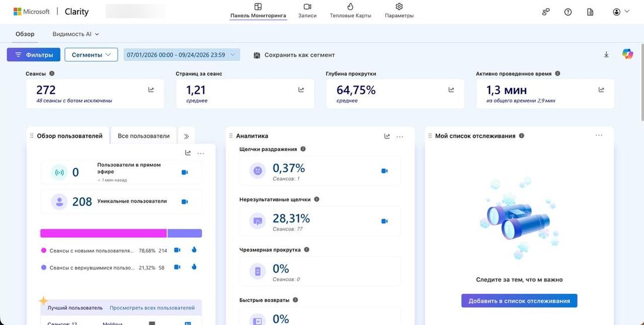
Task: View recordings of live users
Action: (185, 173)
